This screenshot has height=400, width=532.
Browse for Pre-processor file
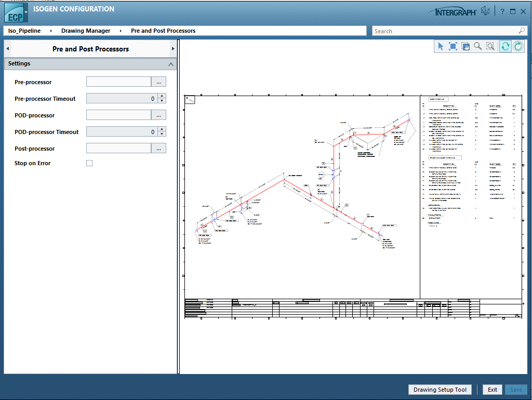[x=158, y=82]
